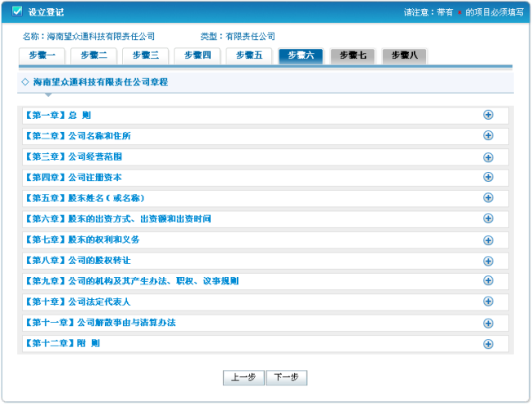This screenshot has width=532, height=405.
Task: Expand 第九章 公司的机构 section
Action: (x=488, y=281)
